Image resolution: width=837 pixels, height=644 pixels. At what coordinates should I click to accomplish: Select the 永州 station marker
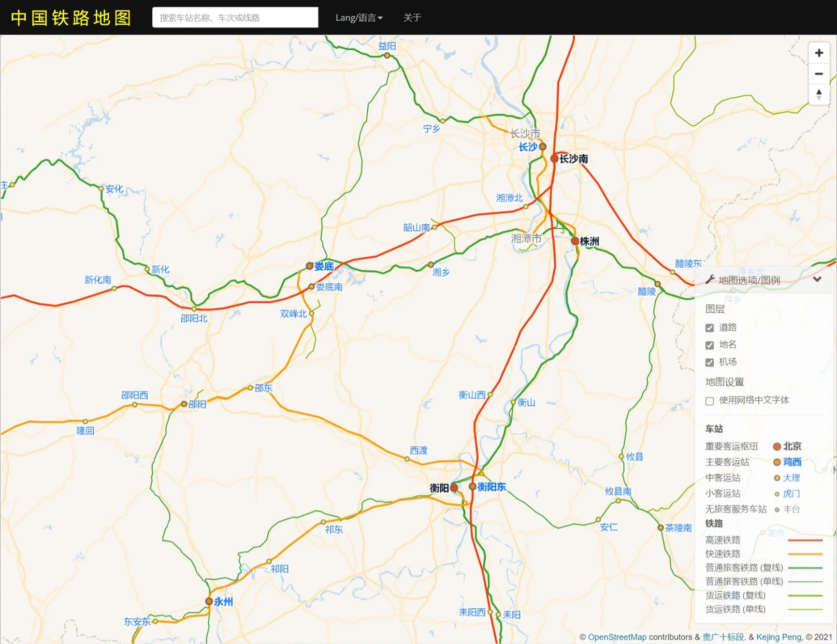click(209, 601)
